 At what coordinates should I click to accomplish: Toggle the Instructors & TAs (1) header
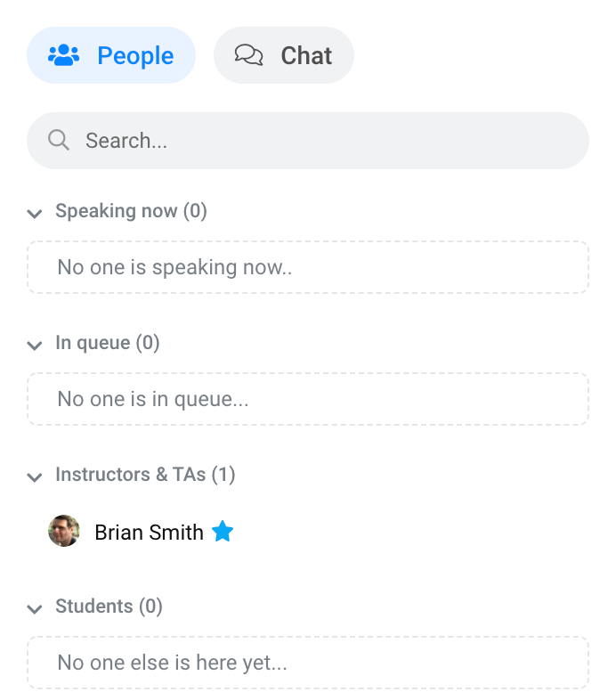tap(145, 474)
